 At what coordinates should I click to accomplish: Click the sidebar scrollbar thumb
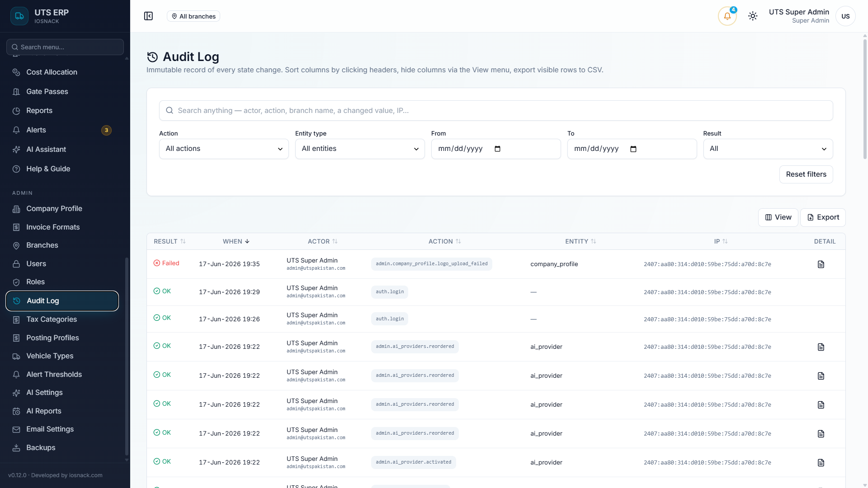tap(127, 357)
